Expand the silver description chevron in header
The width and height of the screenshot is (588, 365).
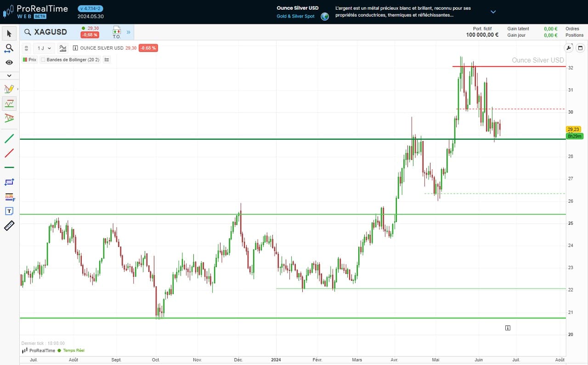tap(493, 12)
